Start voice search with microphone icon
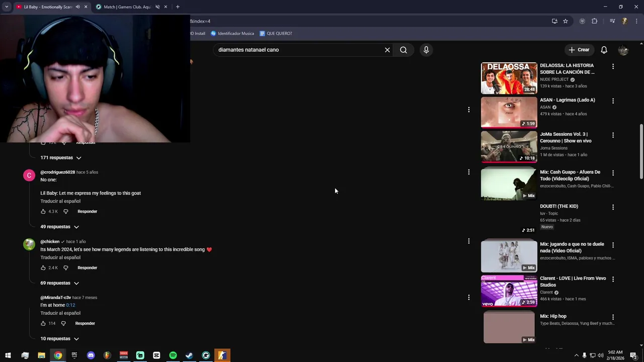Image resolution: width=644 pixels, height=362 pixels. click(x=426, y=50)
